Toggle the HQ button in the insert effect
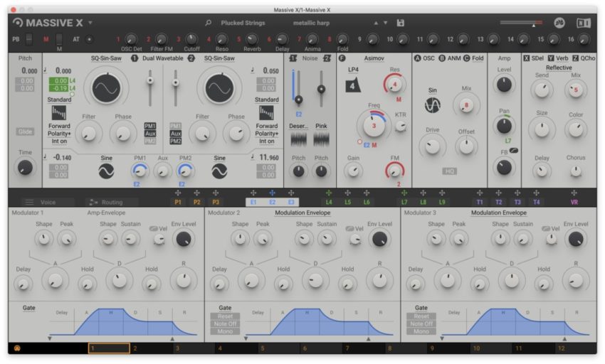Image resolution: width=605 pixels, height=364 pixels. (x=449, y=171)
